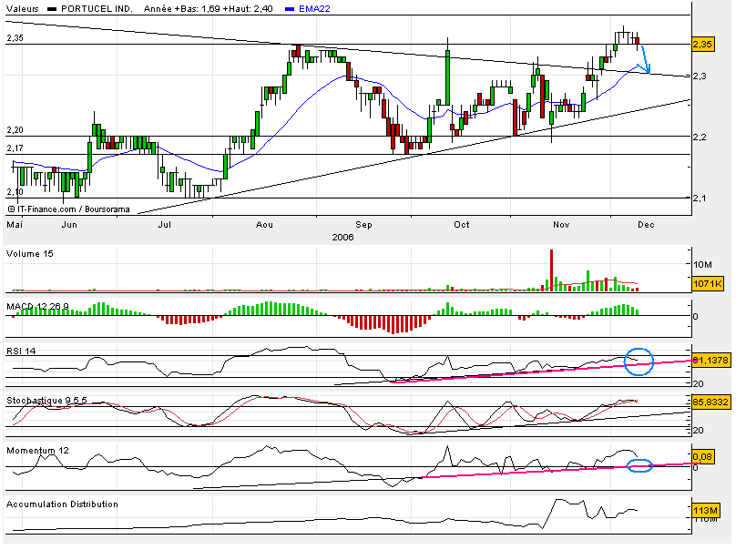Click the tall red volume spike bar
This screenshot has width=756, height=550.
click(552, 270)
